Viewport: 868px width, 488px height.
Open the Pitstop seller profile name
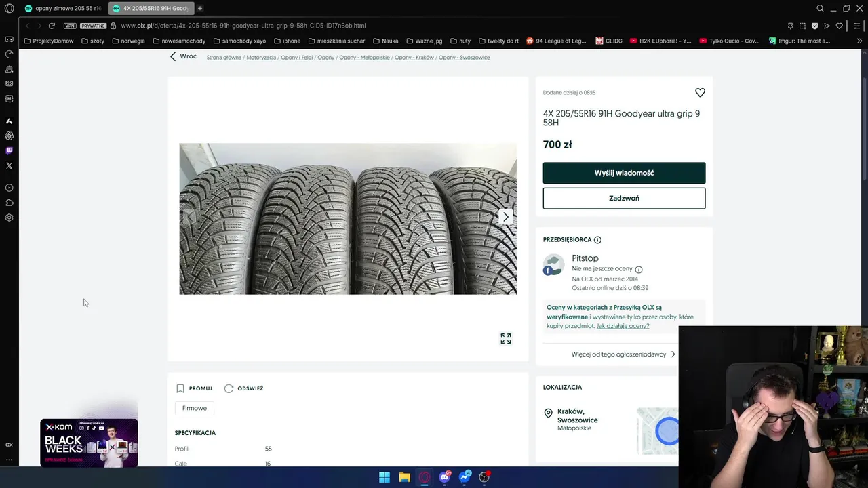point(585,258)
